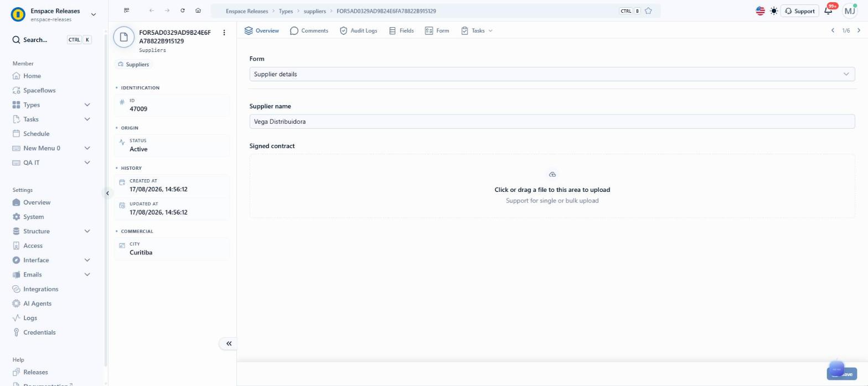Switch to the Form tab
868x386 pixels.
[437, 30]
